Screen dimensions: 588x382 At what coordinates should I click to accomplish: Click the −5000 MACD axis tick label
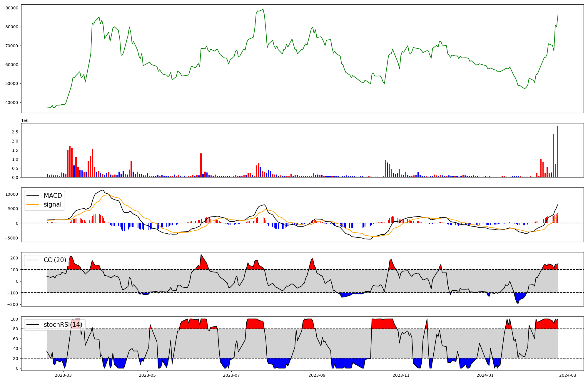click(11, 238)
